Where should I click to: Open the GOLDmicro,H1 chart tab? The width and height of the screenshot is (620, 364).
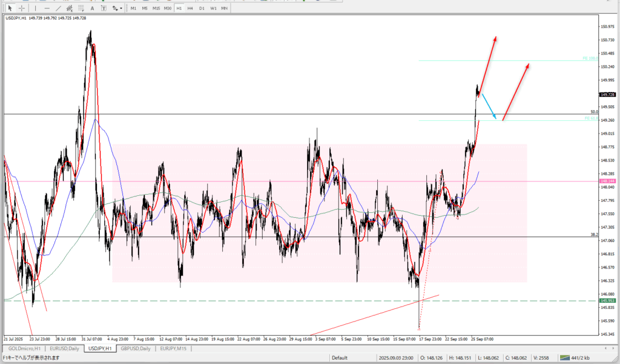point(24,349)
